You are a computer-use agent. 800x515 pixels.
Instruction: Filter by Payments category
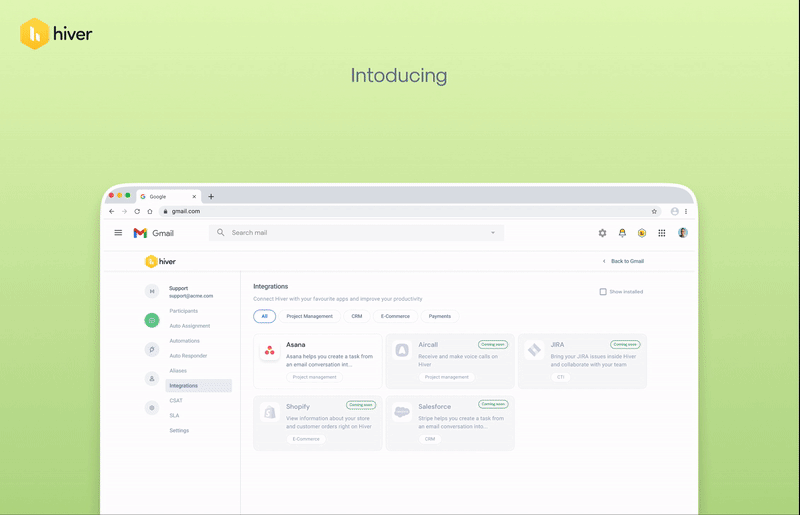point(439,316)
